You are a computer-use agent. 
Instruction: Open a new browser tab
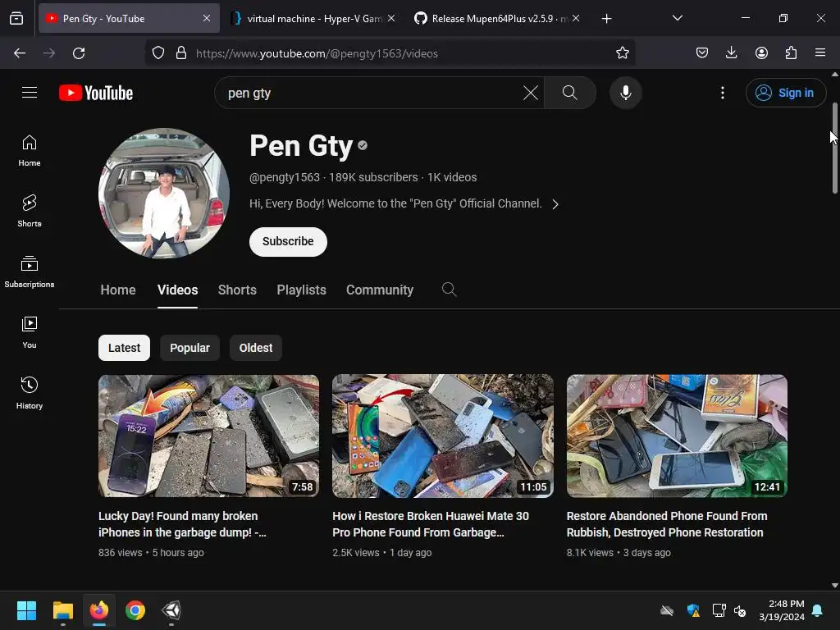pos(606,19)
